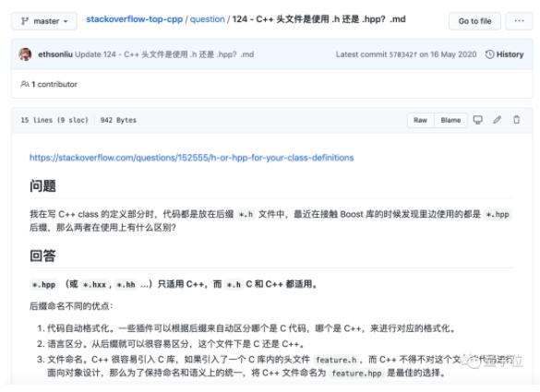The image size is (540, 392).
Task: Open the three-dots more options menu
Action: point(519,21)
